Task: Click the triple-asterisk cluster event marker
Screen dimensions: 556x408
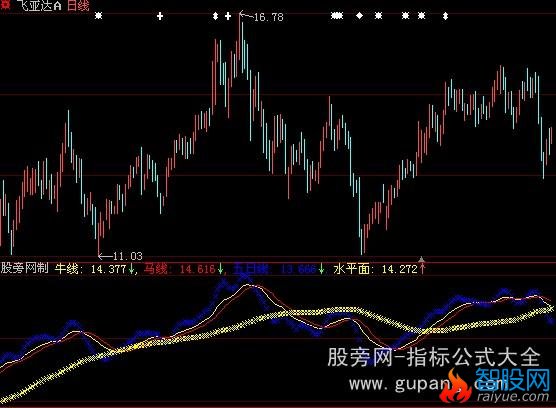Action: (x=337, y=16)
